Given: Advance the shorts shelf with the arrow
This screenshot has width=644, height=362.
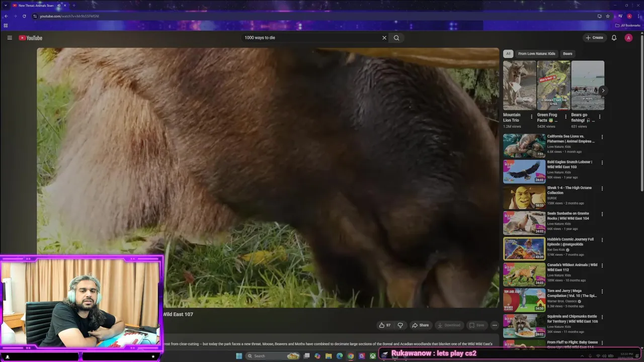Looking at the screenshot, I should pyautogui.click(x=603, y=90).
